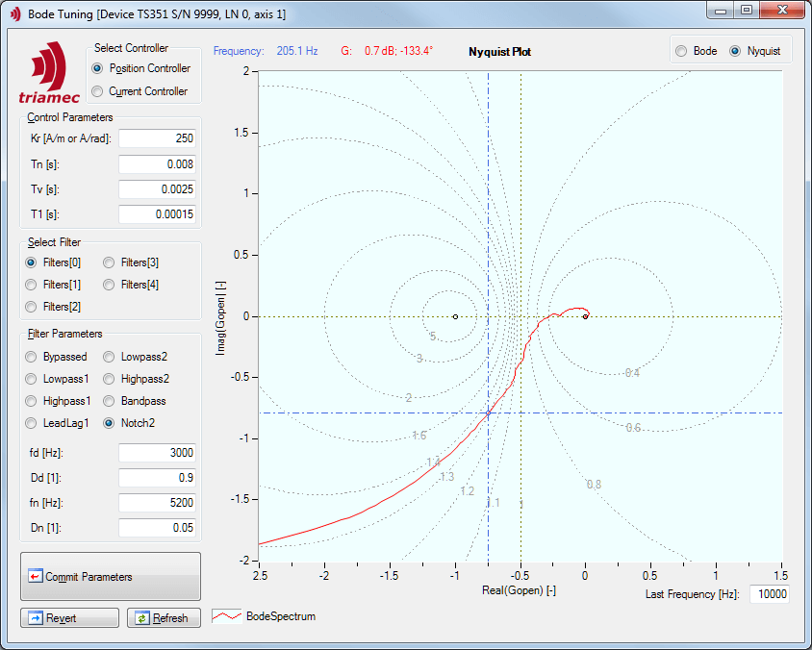Edit the Last Frequency [Hz] field
812x650 pixels.
coord(768,594)
